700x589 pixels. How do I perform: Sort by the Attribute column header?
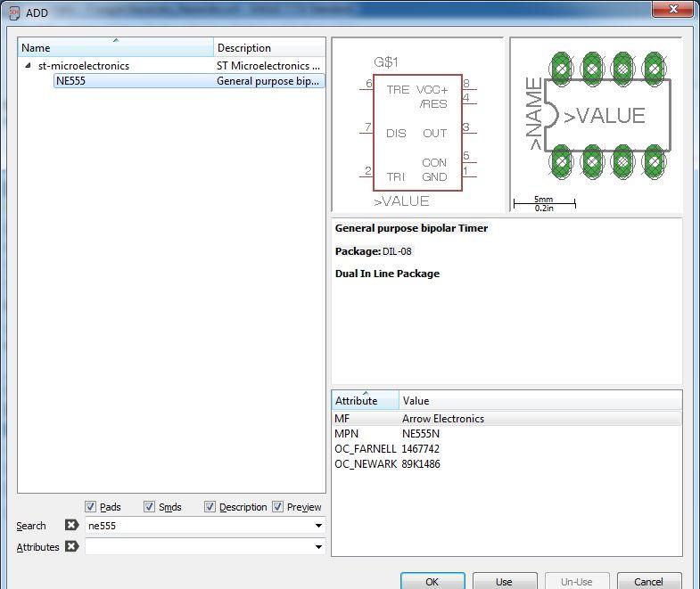[366, 400]
